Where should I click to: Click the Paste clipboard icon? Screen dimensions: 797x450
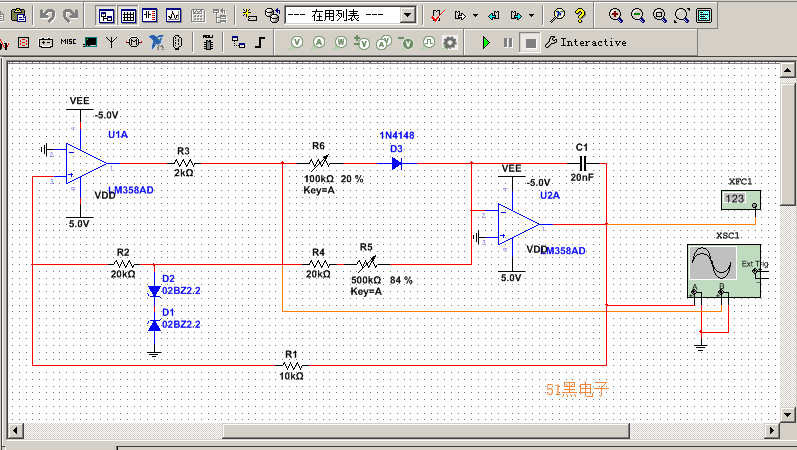pyautogui.click(x=19, y=15)
